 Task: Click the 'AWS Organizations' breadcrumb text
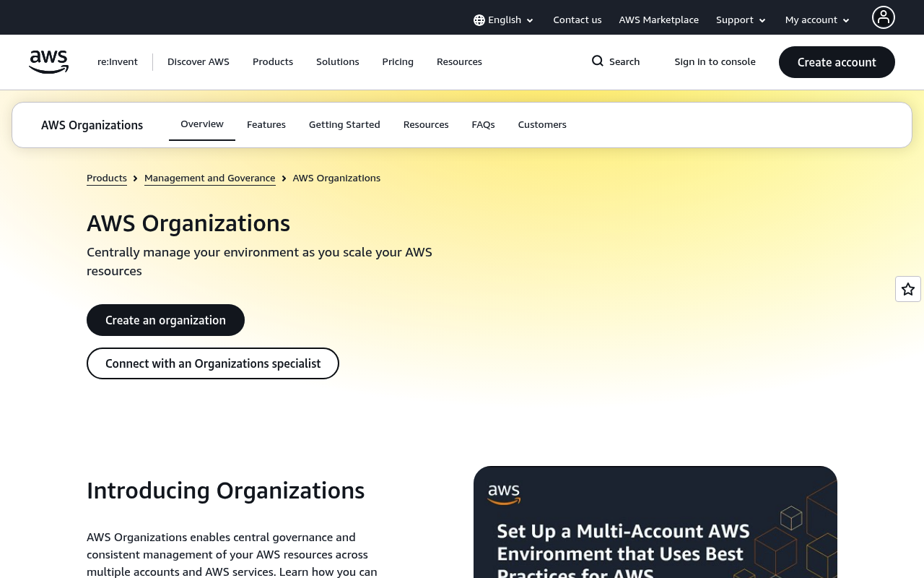pyautogui.click(x=336, y=178)
